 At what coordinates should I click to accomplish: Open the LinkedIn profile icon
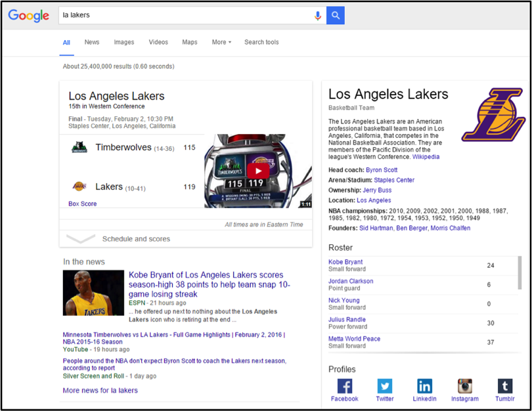tap(424, 386)
